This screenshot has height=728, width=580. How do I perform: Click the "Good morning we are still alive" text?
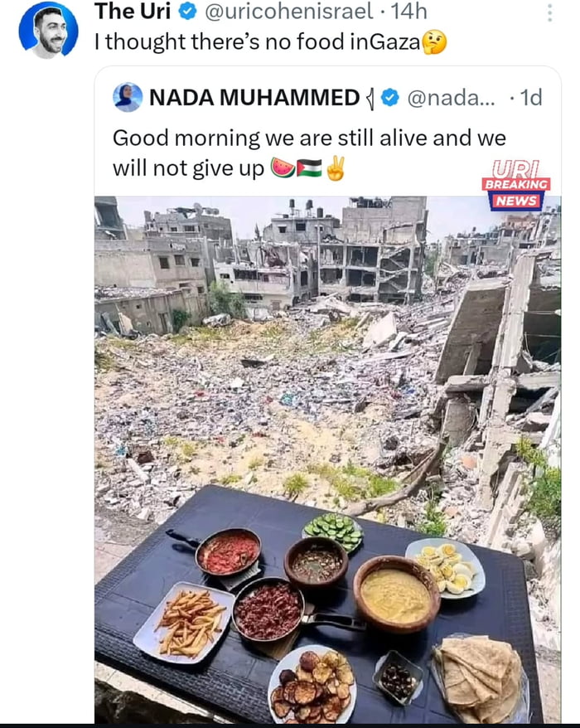coord(308,138)
